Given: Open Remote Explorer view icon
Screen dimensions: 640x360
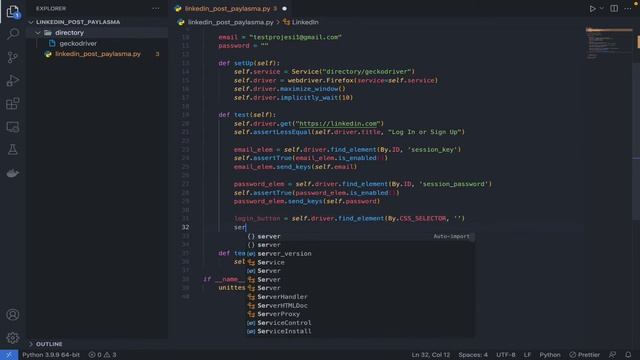Looking at the screenshot, I should coord(13,127).
